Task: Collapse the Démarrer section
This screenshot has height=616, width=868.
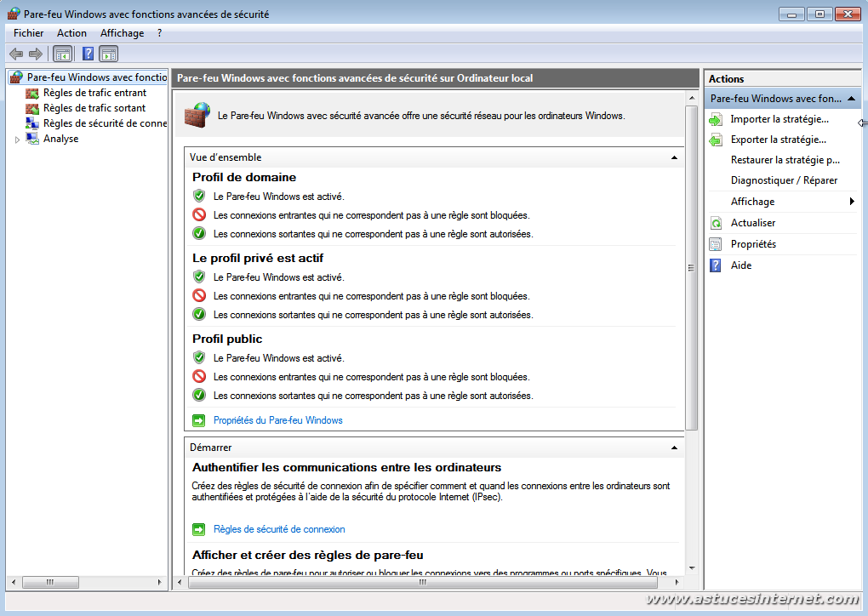Action: pyautogui.click(x=674, y=448)
